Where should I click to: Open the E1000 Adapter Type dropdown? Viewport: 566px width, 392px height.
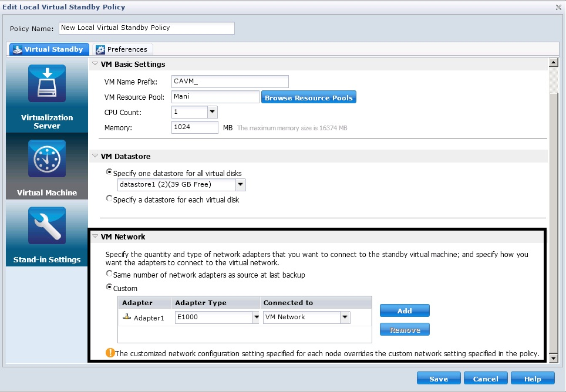tap(256, 317)
